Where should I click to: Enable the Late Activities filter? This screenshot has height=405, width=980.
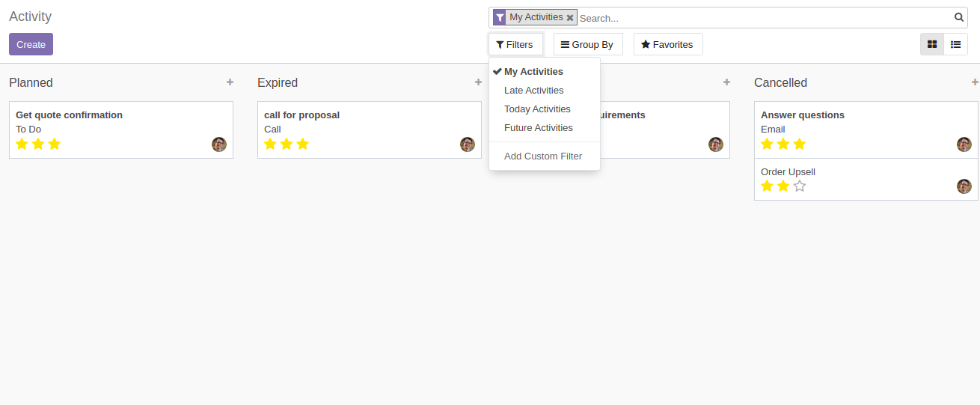pyautogui.click(x=533, y=91)
